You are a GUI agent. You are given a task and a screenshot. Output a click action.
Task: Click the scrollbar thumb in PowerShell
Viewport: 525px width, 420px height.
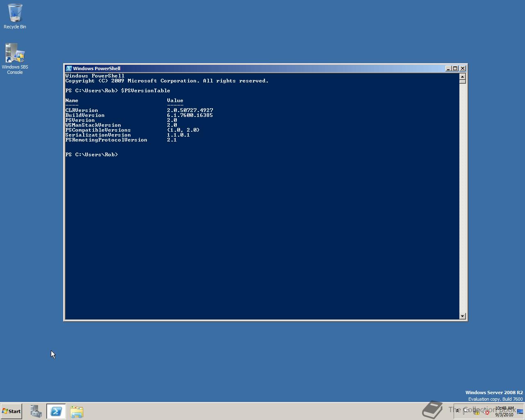click(463, 82)
